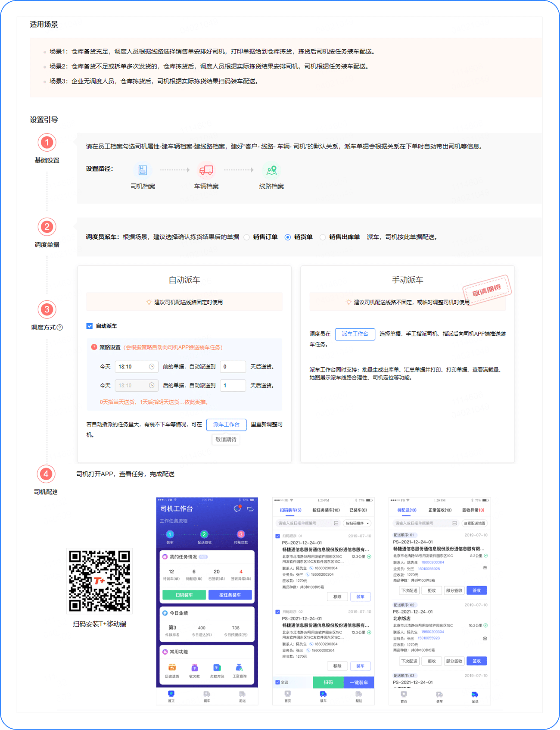Click the clock icon in the first time field
Image resolution: width=560 pixels, height=730 pixels.
(152, 367)
